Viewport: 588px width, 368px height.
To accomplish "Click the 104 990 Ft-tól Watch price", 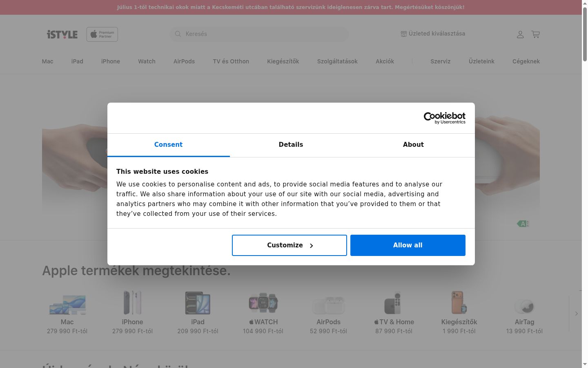I will [x=263, y=331].
